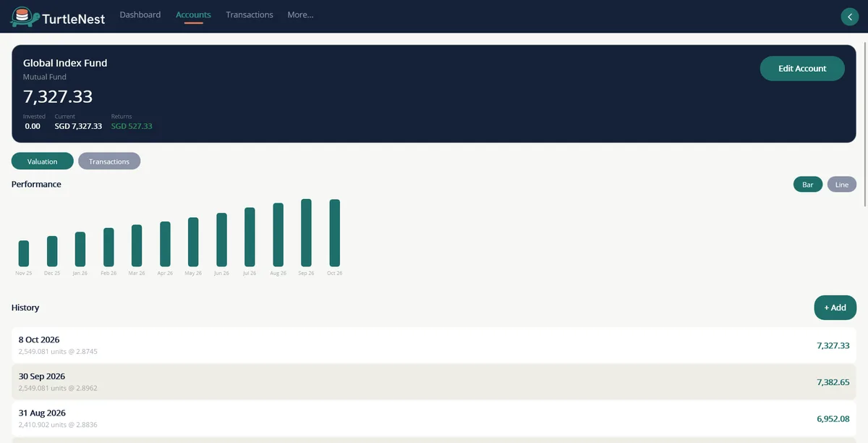The image size is (868, 443).
Task: Click the TurtleNest brand name
Action: coord(74,19)
